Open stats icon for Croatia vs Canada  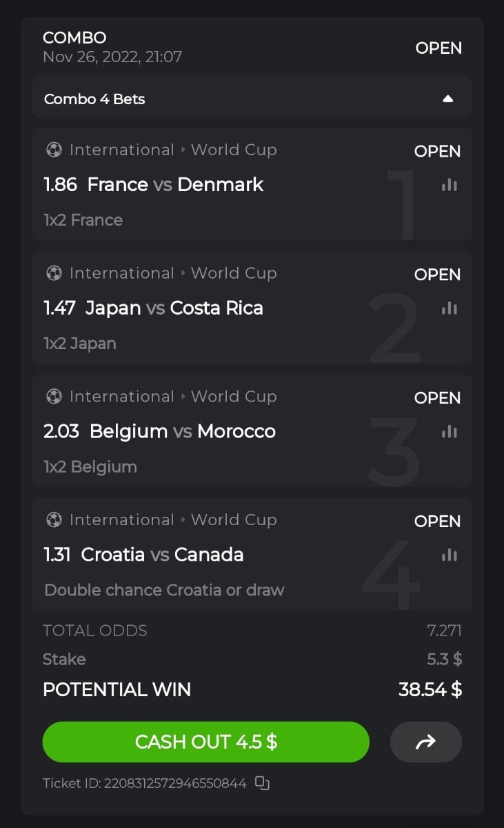coord(450,555)
